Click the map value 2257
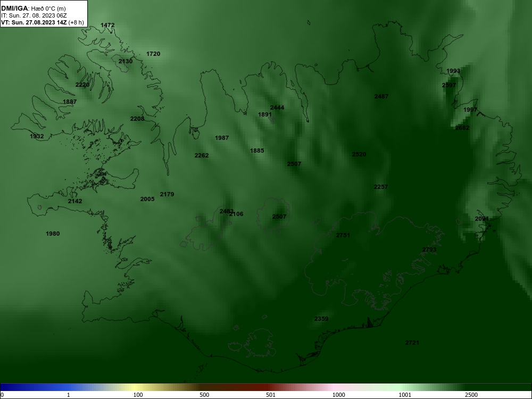 tap(381, 187)
